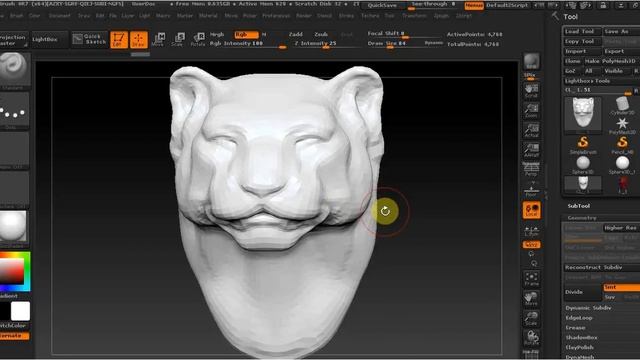This screenshot has height=360, width=640.
Task: Select the Rotate transform tool in top shelf
Action: coord(198,40)
